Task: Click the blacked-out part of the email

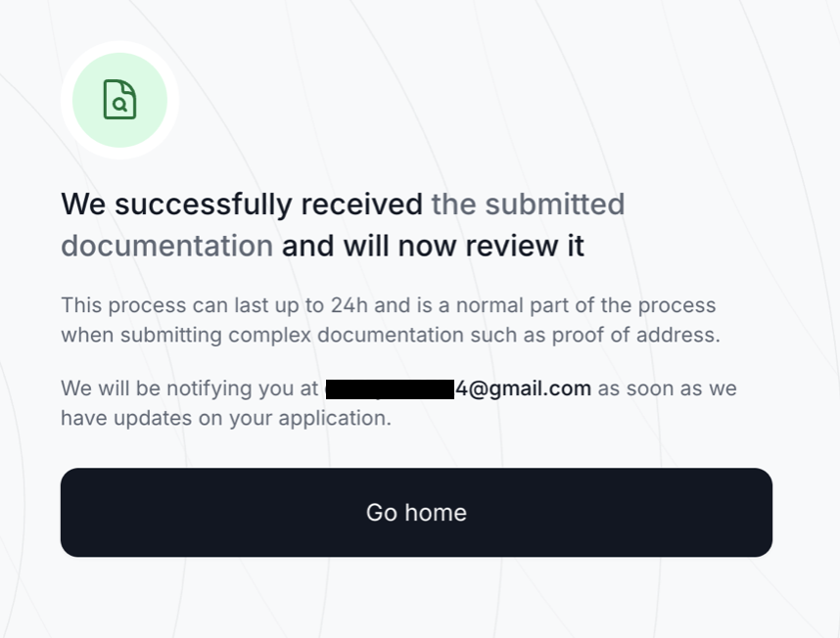Action: (390, 388)
